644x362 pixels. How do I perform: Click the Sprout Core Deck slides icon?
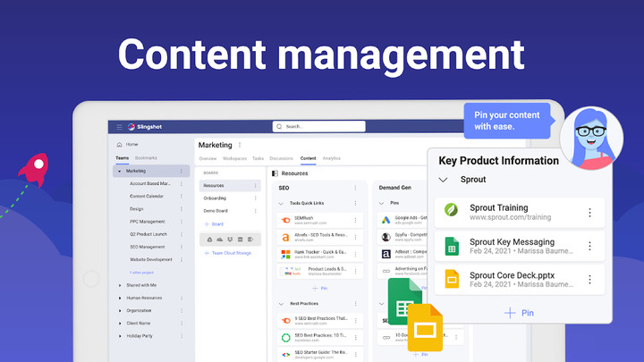(452, 279)
